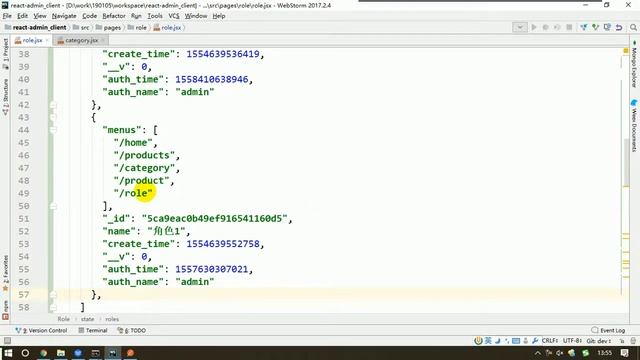Collapse the fold marker at line 57

[53, 295]
